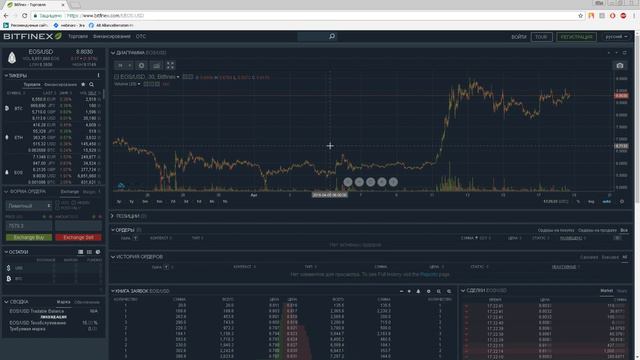Image resolution: width=640 pixels, height=360 pixels.
Task: Collapse the Tickers panel
Action: click(x=6, y=76)
